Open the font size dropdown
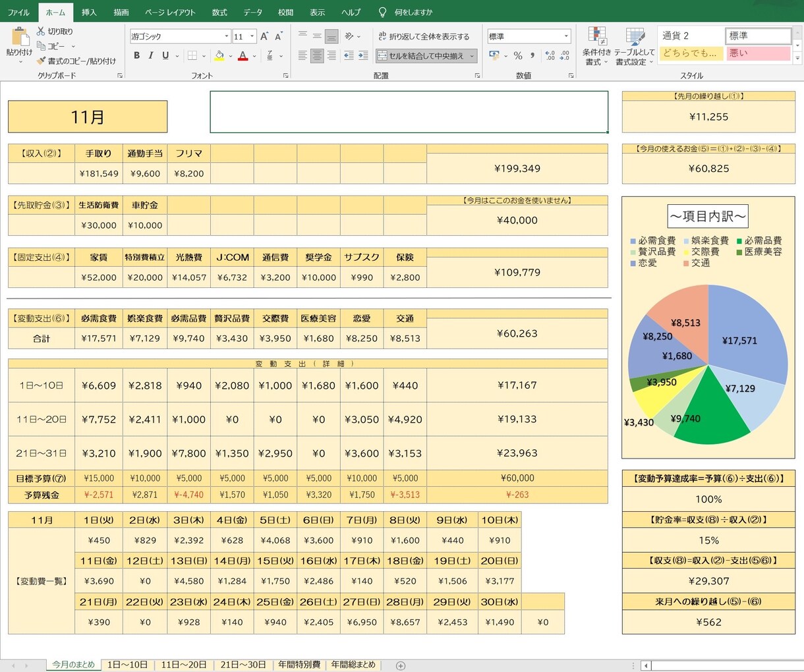Screen dimensions: 804x672 (252, 36)
